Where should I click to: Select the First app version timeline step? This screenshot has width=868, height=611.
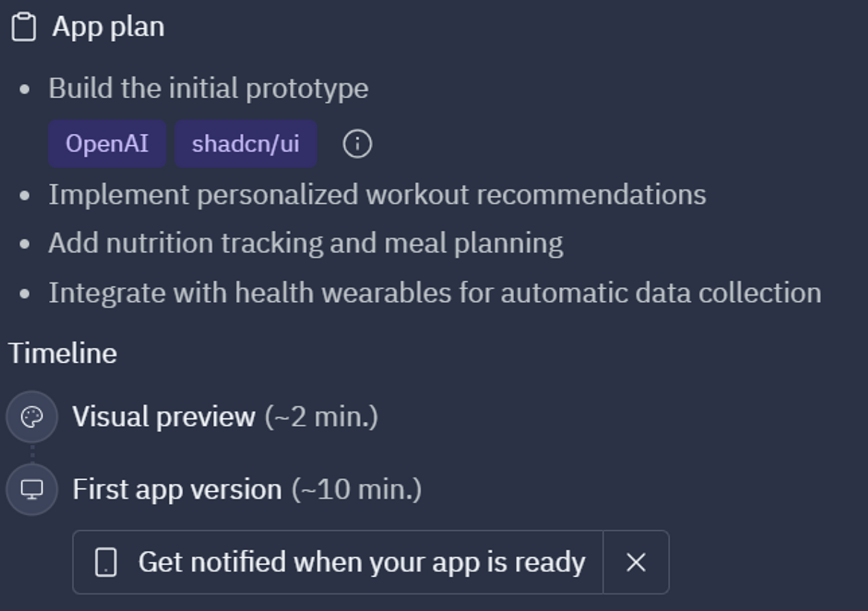coord(177,489)
